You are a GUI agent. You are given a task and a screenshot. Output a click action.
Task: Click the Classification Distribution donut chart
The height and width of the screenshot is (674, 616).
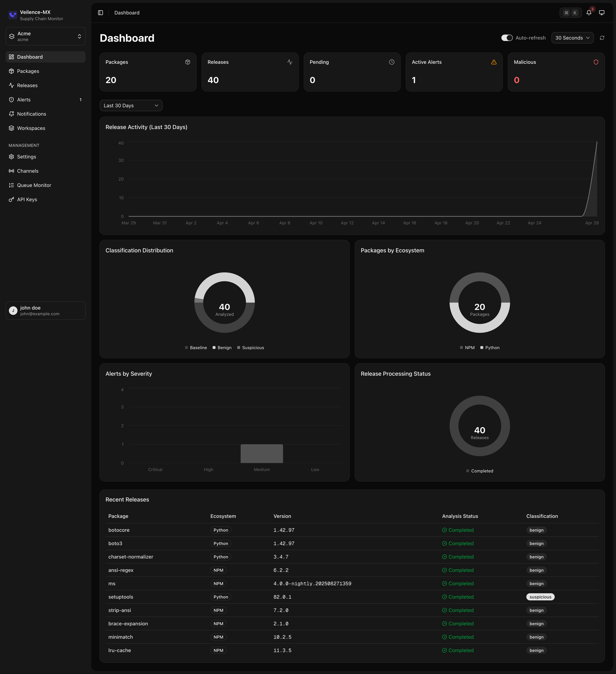(225, 303)
